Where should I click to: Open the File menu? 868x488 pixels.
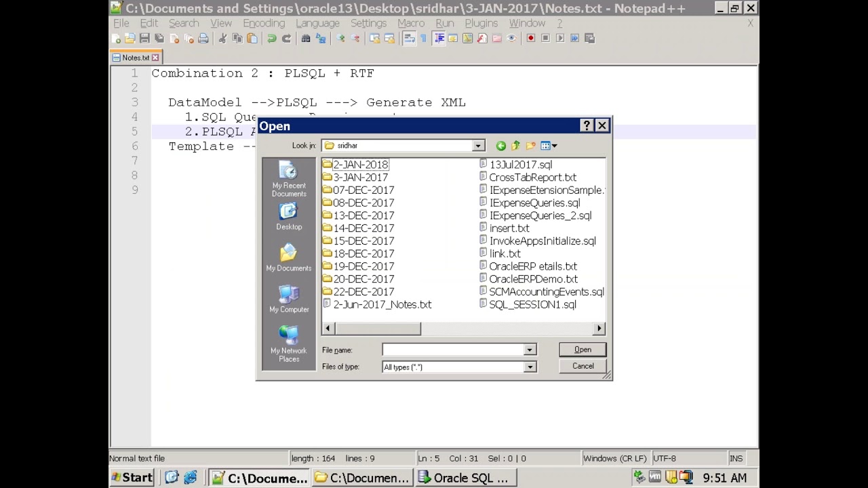tap(121, 23)
